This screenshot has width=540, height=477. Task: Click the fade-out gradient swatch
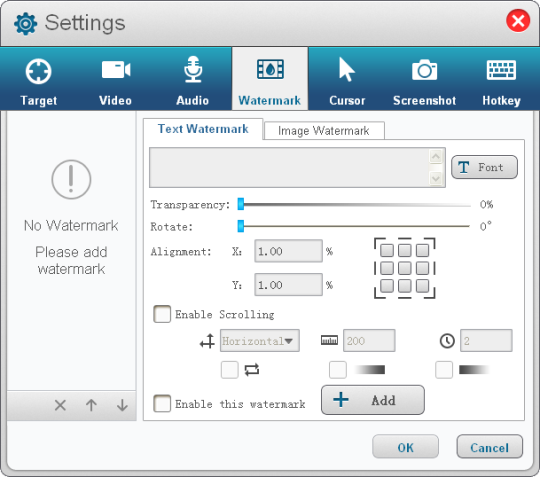click(x=474, y=370)
